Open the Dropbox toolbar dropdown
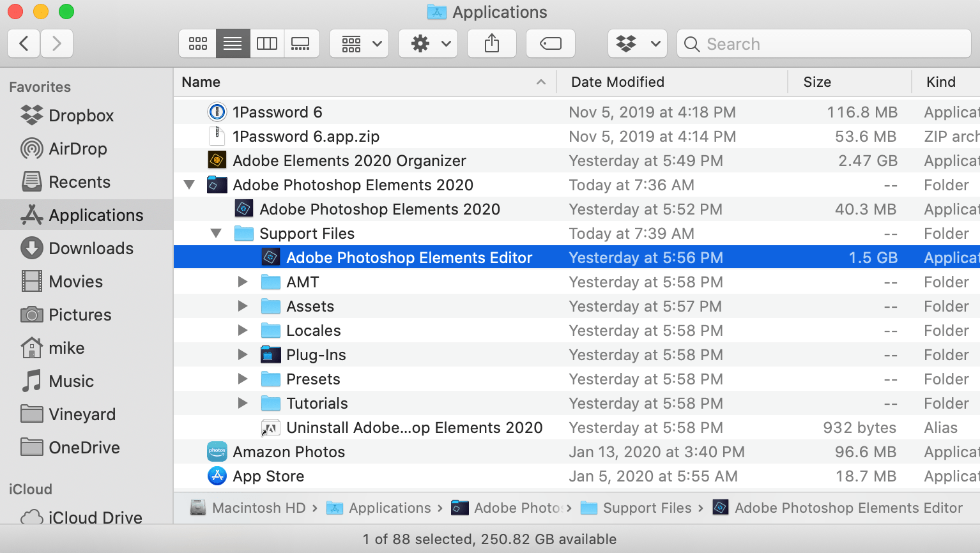The image size is (980, 553). click(x=638, y=43)
